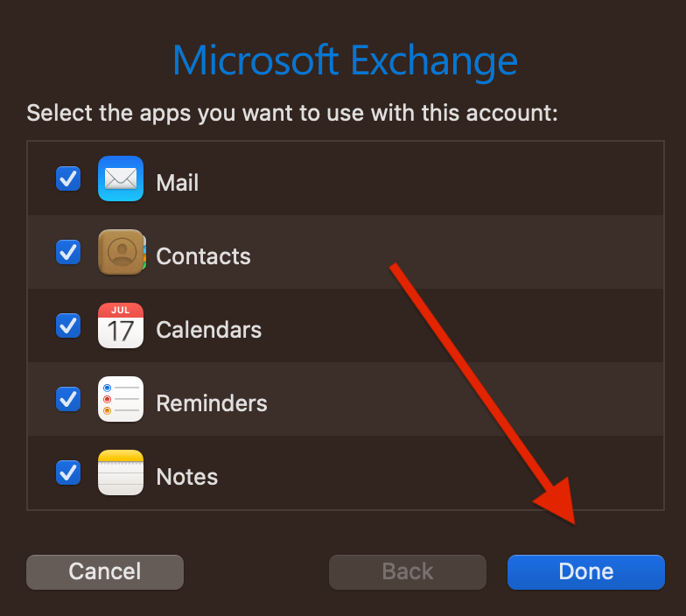The image size is (686, 616).
Task: Select the Mail row label text
Action: point(177,182)
